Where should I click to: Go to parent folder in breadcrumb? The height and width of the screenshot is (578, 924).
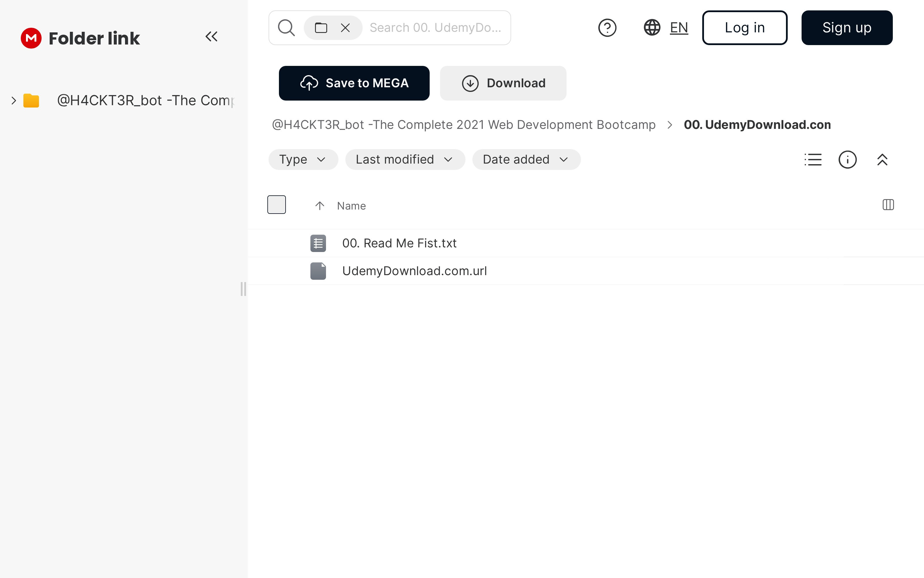(463, 125)
